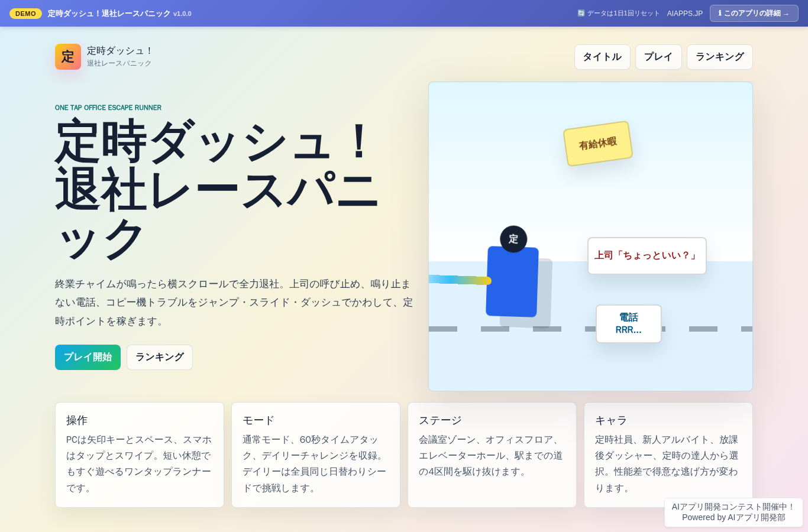Click the AIアプリ開発コンテスト開催中！ banner
808x532 pixels.
pos(733,507)
